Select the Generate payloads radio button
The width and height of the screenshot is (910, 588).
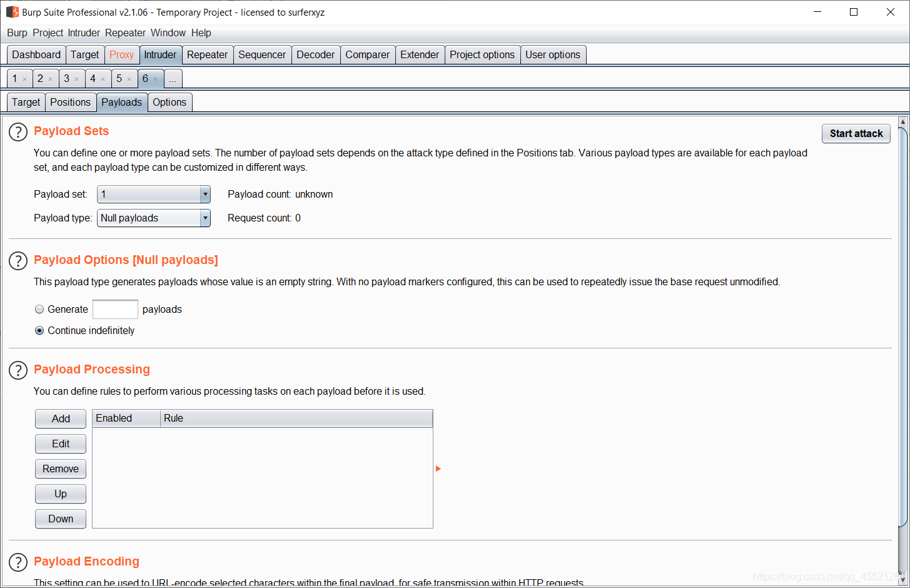click(39, 309)
